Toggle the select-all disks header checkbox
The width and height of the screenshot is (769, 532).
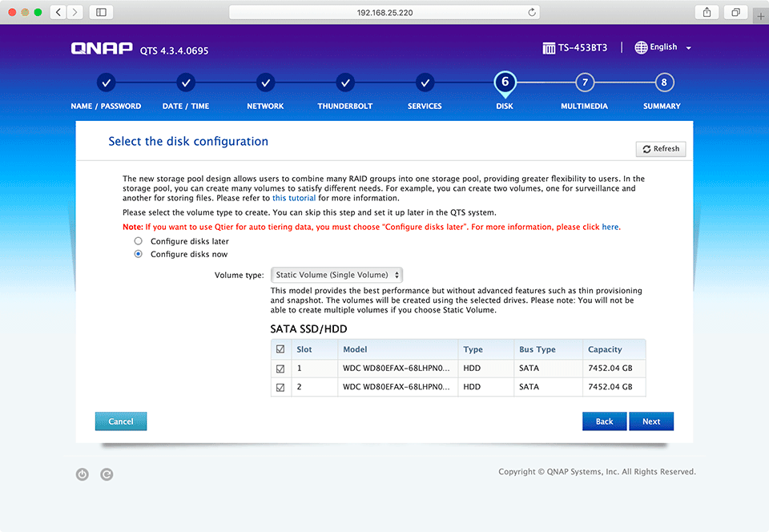[280, 349]
